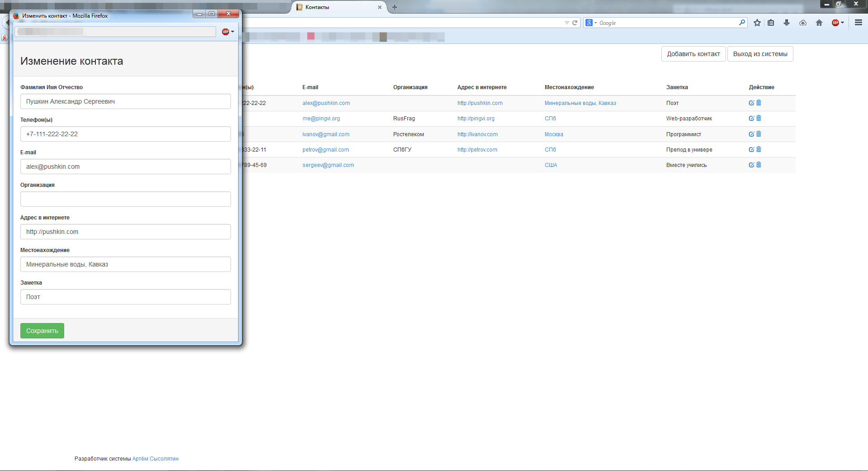The height and width of the screenshot is (471, 868).
Task: Open the http://petrov.com link
Action: 477,150
